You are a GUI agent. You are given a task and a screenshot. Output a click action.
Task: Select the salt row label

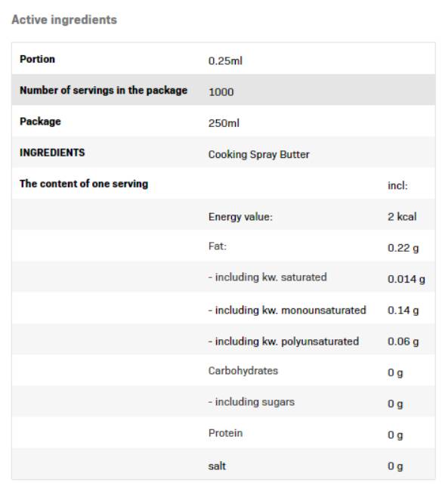point(217,466)
